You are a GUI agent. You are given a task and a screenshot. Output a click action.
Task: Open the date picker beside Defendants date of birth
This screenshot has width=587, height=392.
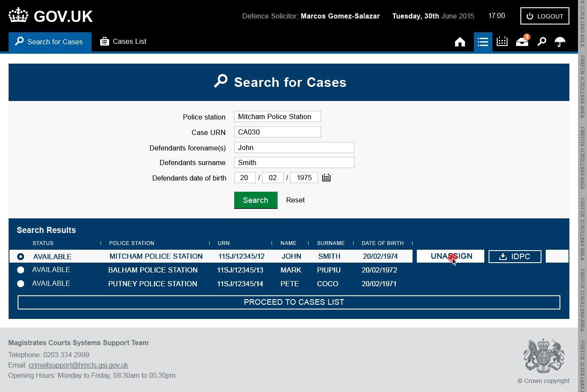click(326, 177)
